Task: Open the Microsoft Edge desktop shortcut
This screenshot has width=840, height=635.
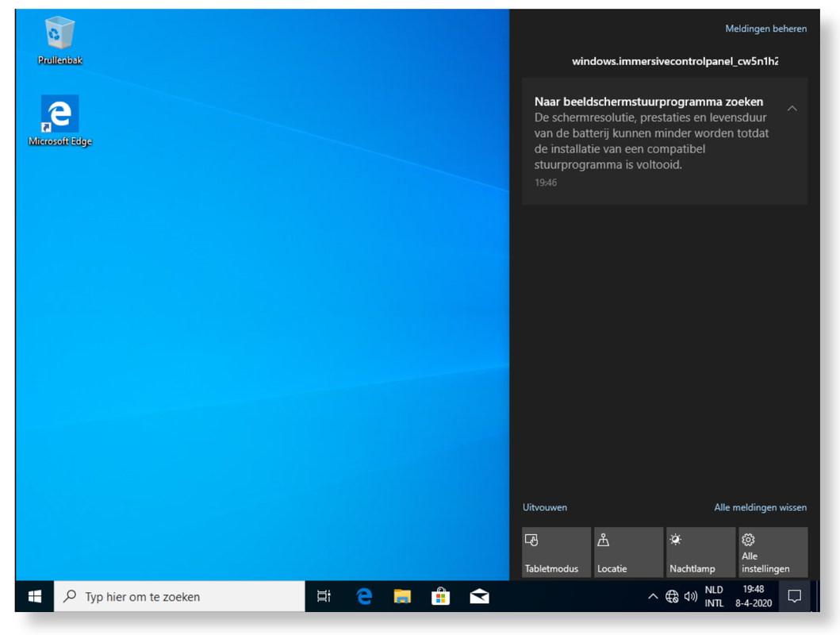Action: click(60, 121)
